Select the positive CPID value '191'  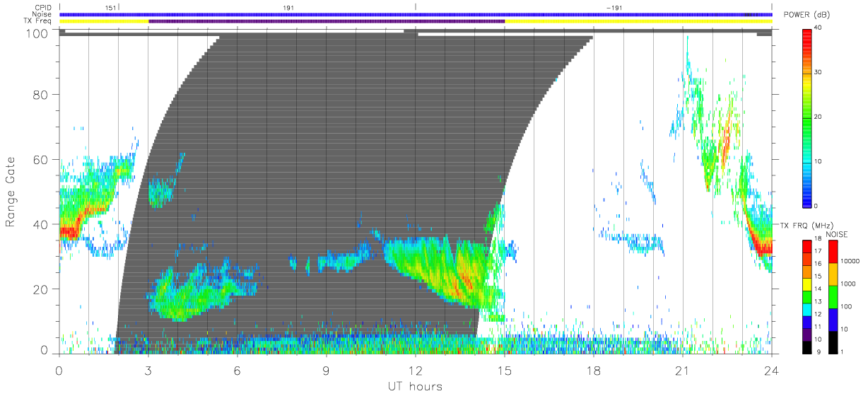288,7
